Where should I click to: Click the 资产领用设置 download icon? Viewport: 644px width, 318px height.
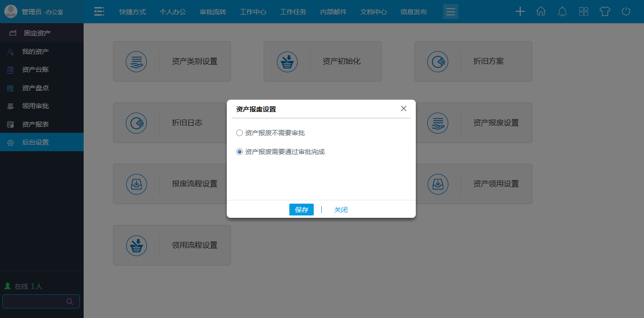[x=438, y=184]
